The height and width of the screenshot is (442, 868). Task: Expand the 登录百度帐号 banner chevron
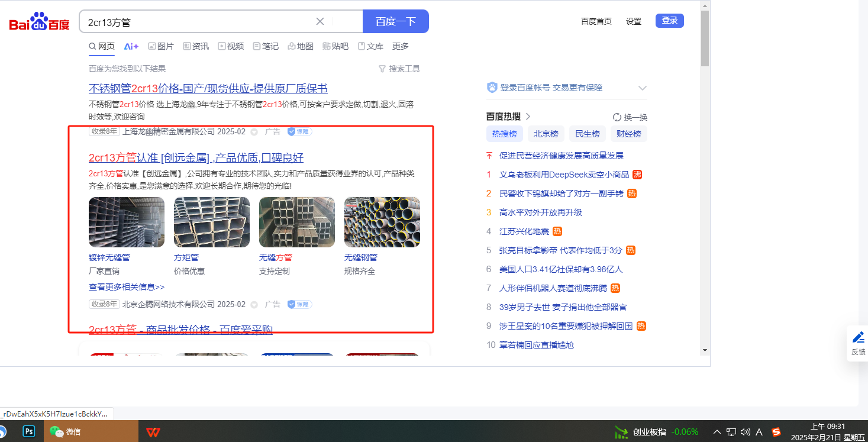click(x=643, y=88)
